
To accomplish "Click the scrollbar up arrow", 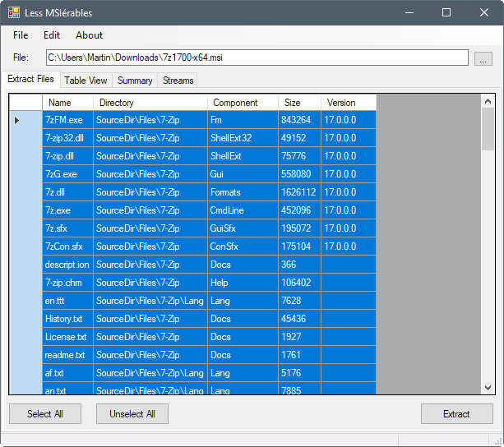I will 488,101.
